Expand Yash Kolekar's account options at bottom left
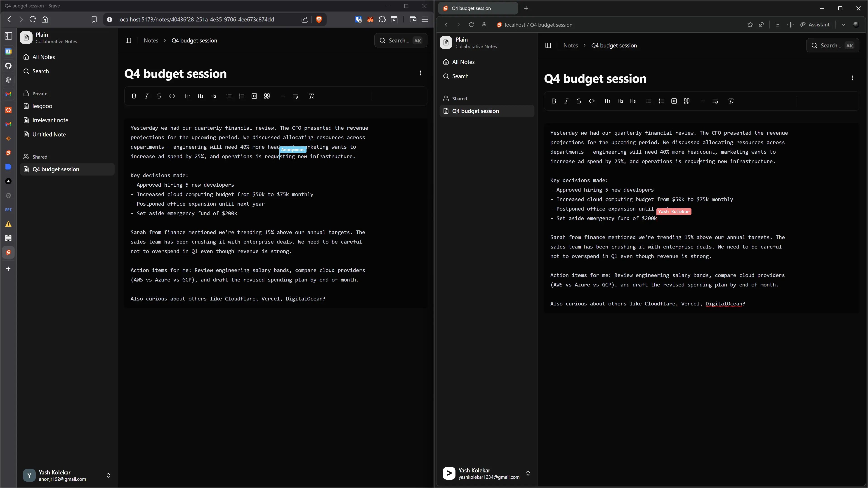868x488 pixels. [x=108, y=475]
